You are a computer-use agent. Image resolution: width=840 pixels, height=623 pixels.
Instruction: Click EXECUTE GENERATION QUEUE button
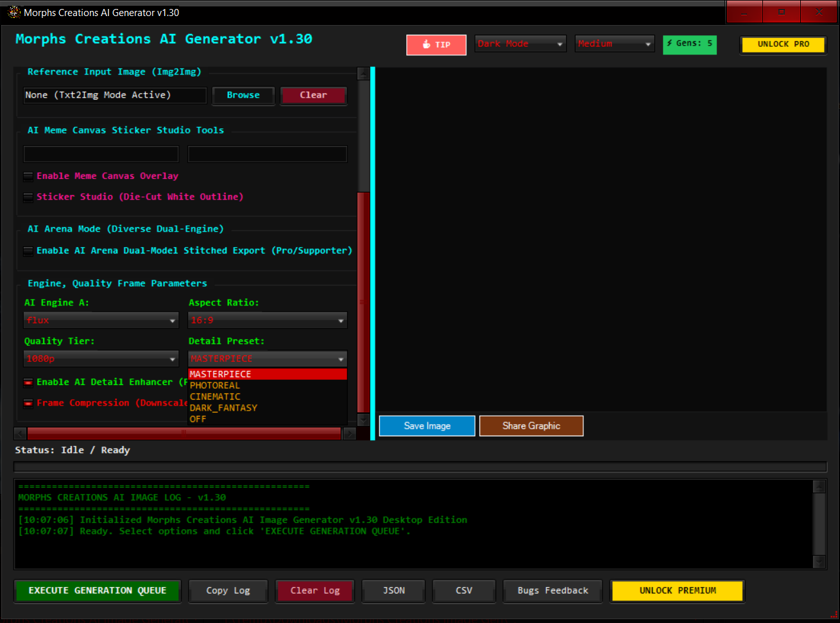tap(98, 591)
